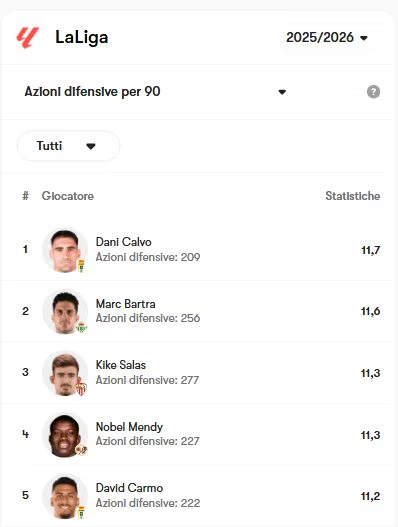Click Marc Bartra's player photo
Screen dimensions: 398x527
(65, 311)
